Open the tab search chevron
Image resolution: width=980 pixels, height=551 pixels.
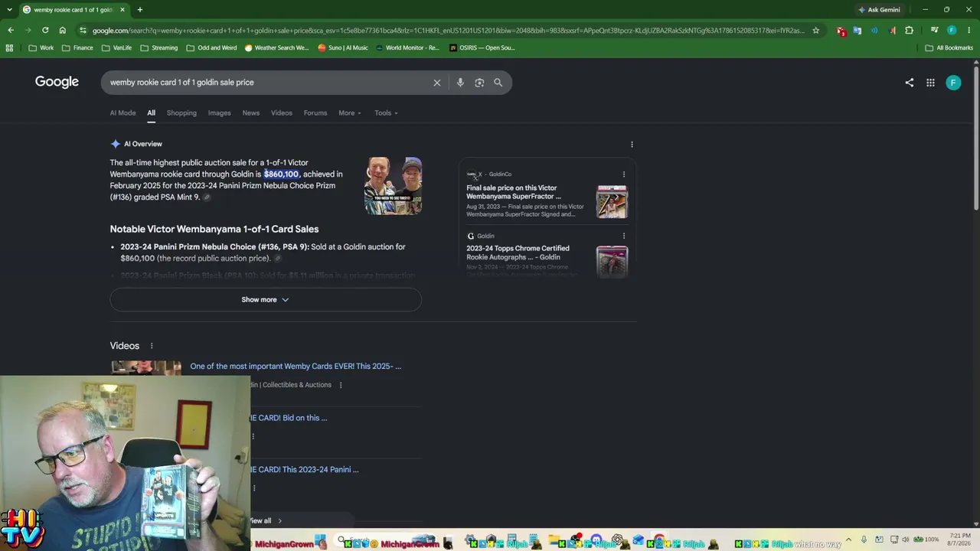click(9, 10)
